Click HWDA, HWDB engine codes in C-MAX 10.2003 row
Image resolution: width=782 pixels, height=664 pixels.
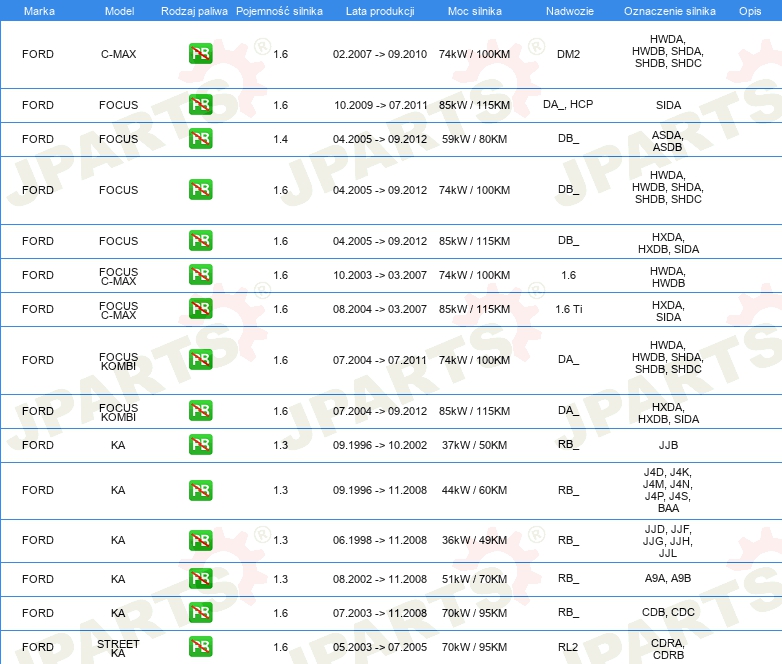[668, 277]
